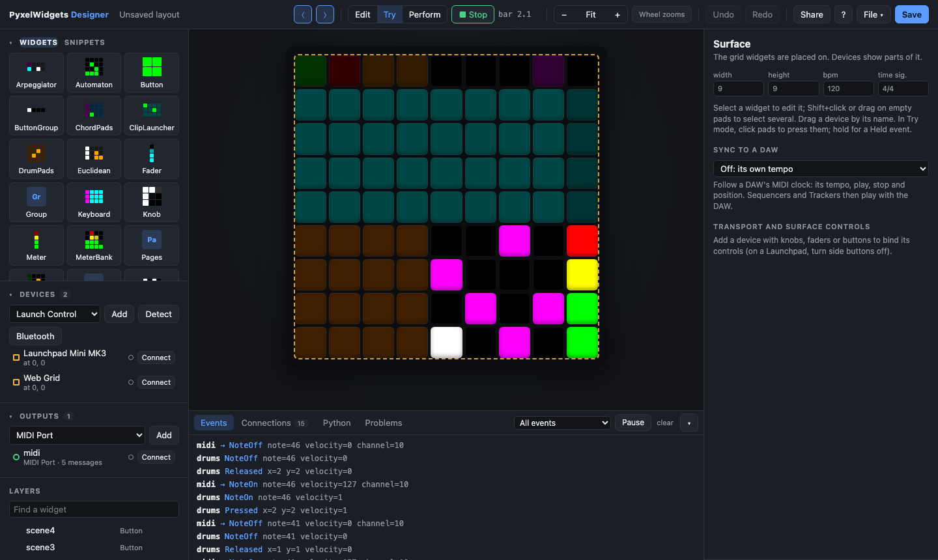Viewport: 938px width, 560px height.
Task: Select the Arpeggiator widget
Action: pyautogui.click(x=36, y=72)
